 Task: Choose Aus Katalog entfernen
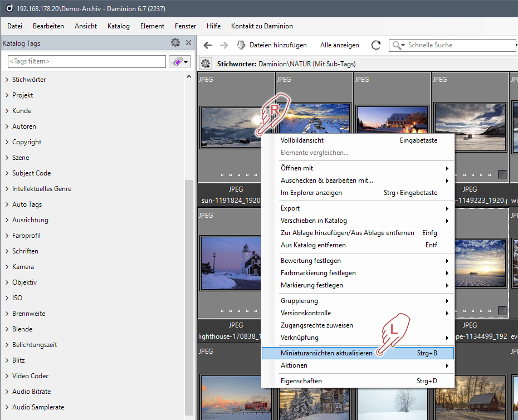[358, 245]
